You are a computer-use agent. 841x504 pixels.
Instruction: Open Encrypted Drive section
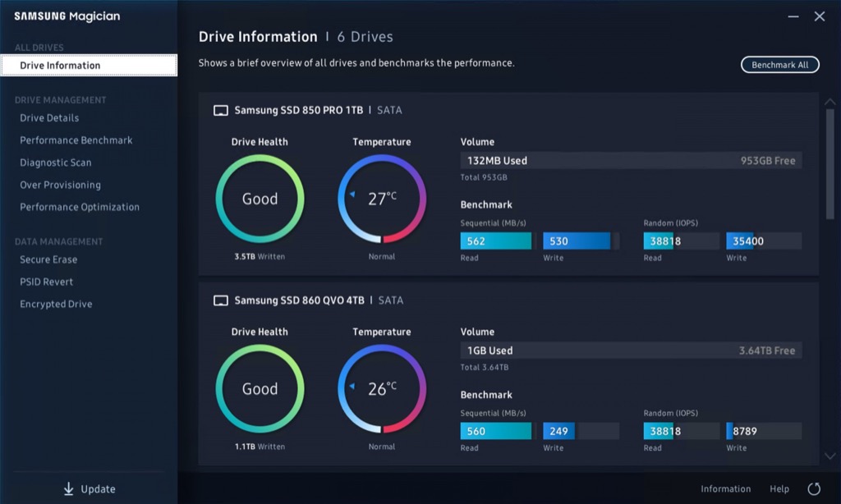pyautogui.click(x=56, y=305)
